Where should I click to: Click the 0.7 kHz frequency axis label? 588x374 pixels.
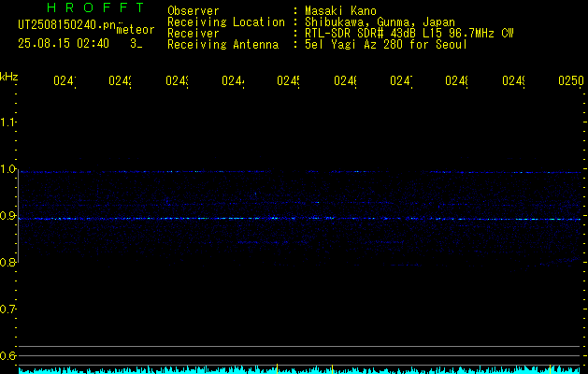point(7,309)
